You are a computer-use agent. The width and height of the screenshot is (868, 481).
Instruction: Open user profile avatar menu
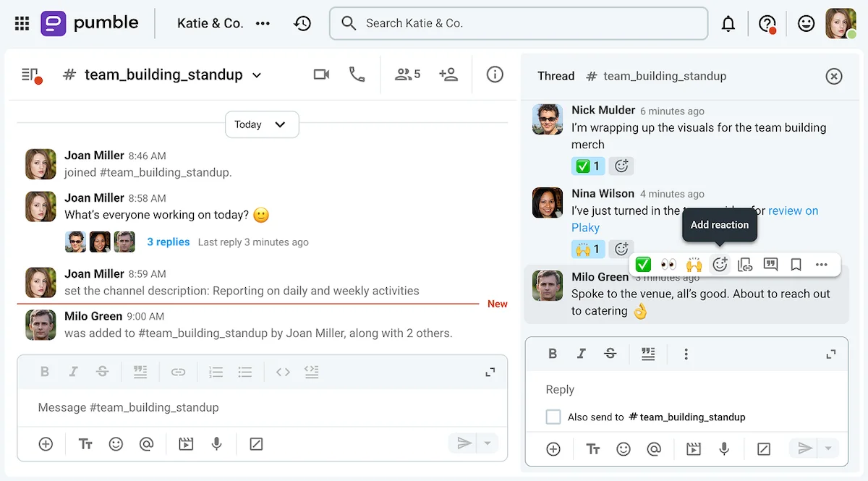pos(841,24)
